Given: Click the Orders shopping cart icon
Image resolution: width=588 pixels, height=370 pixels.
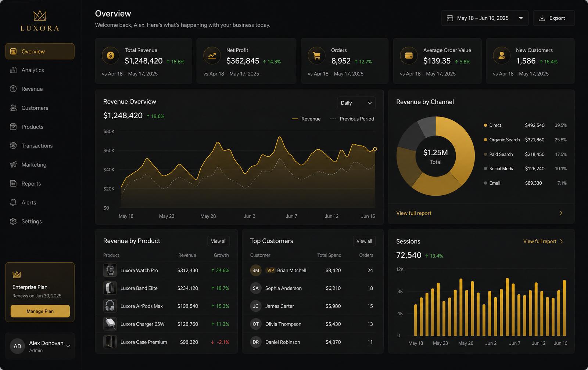Looking at the screenshot, I should coord(316,56).
